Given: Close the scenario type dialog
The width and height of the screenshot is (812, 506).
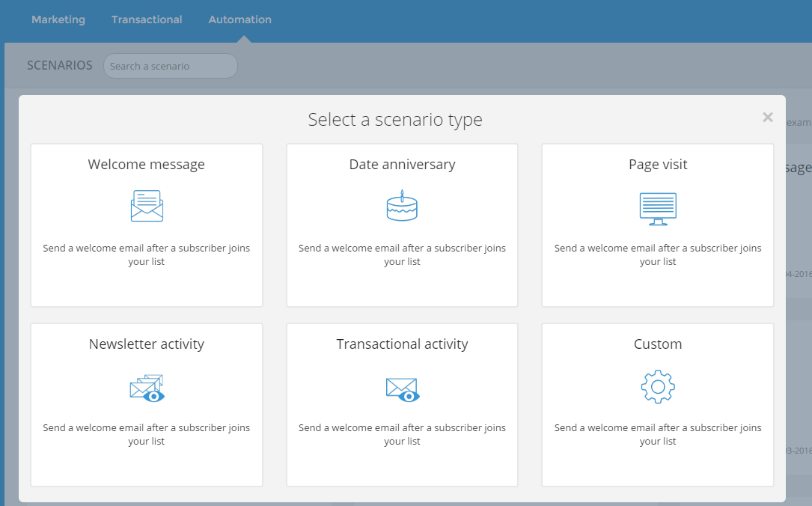Looking at the screenshot, I should [767, 118].
